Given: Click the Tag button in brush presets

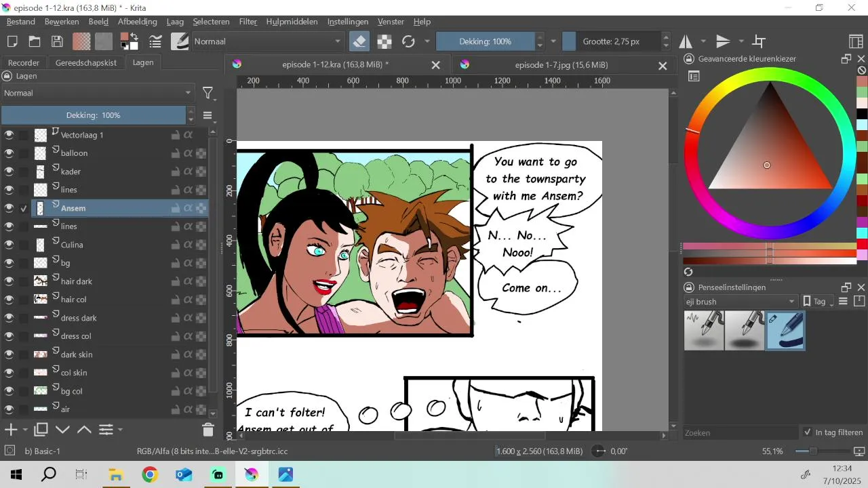Looking at the screenshot, I should 818,302.
